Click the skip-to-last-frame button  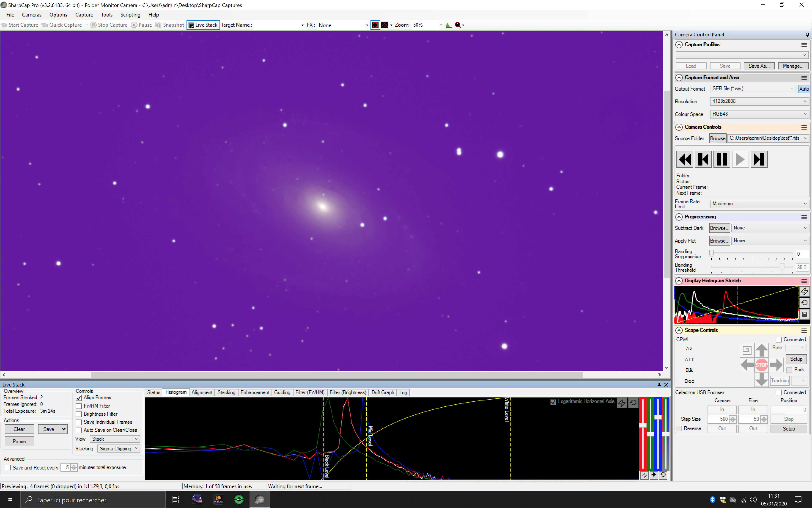[x=759, y=159]
